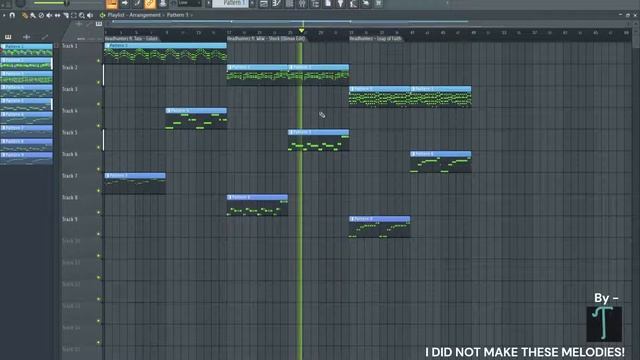Open the Mixer from top toolbar
640x360 pixels.
302,4
